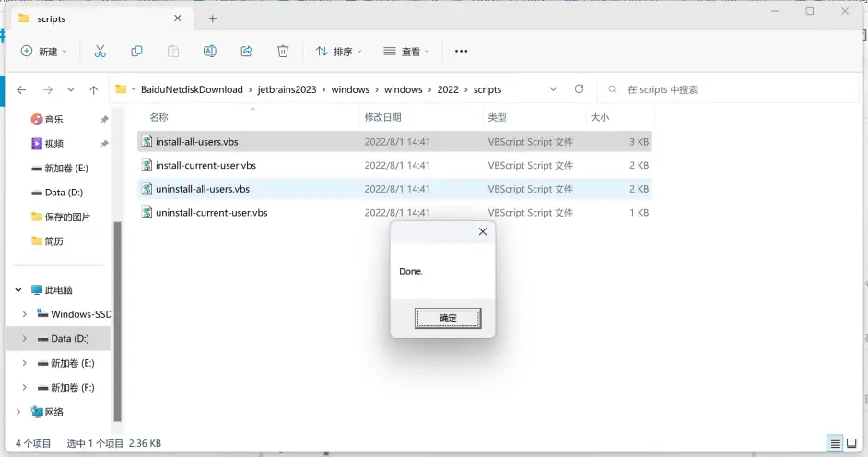The width and height of the screenshot is (868, 457).
Task: Open the 查看 view dropdown
Action: pos(407,52)
